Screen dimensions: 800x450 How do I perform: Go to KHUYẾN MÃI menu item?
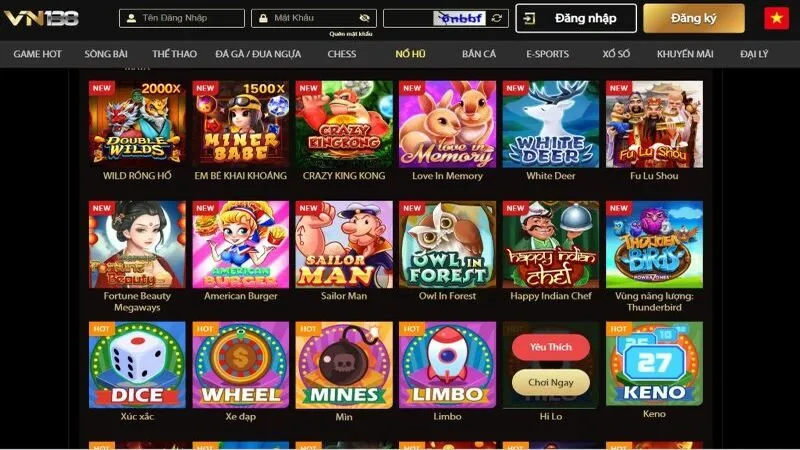pos(685,54)
